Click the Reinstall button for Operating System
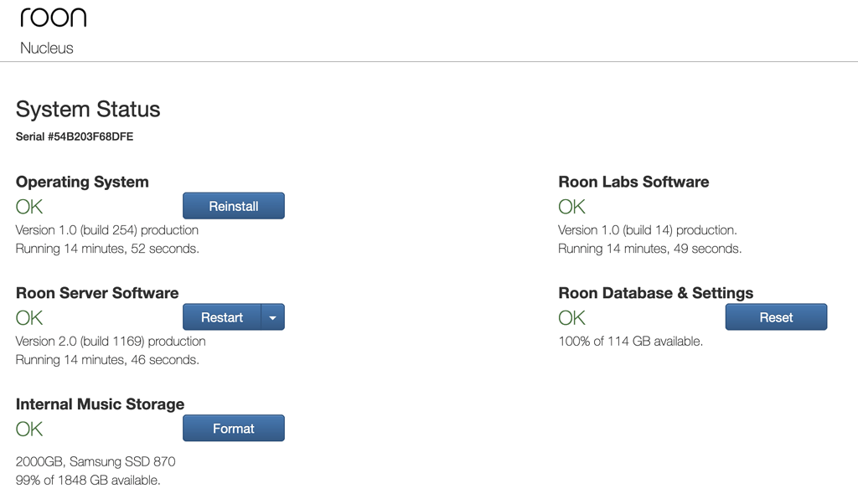 (233, 205)
